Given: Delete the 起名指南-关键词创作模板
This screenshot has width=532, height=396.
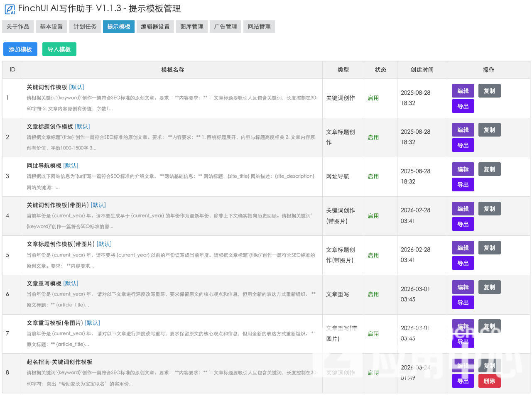Looking at the screenshot, I should coord(489,381).
